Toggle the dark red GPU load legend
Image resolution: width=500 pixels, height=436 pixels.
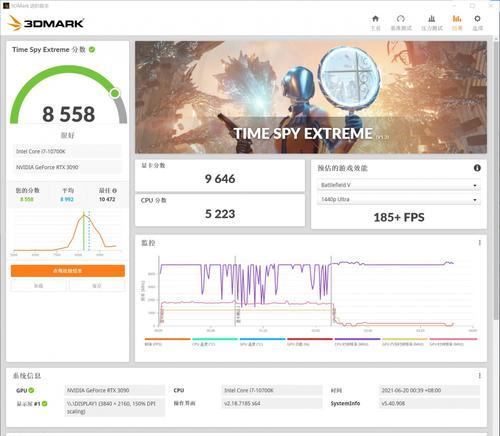click(x=310, y=342)
